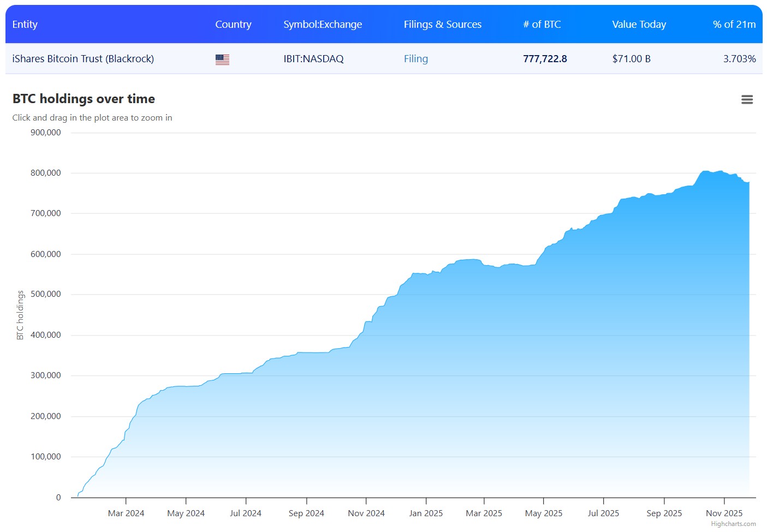Select the Symbol:Exchange column header

[323, 25]
